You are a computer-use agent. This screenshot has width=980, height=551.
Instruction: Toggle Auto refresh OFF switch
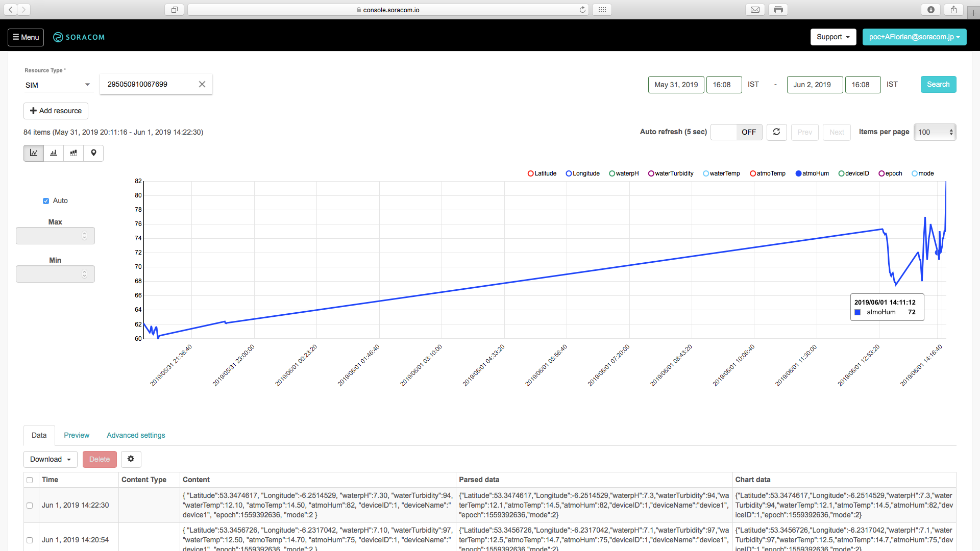click(736, 132)
